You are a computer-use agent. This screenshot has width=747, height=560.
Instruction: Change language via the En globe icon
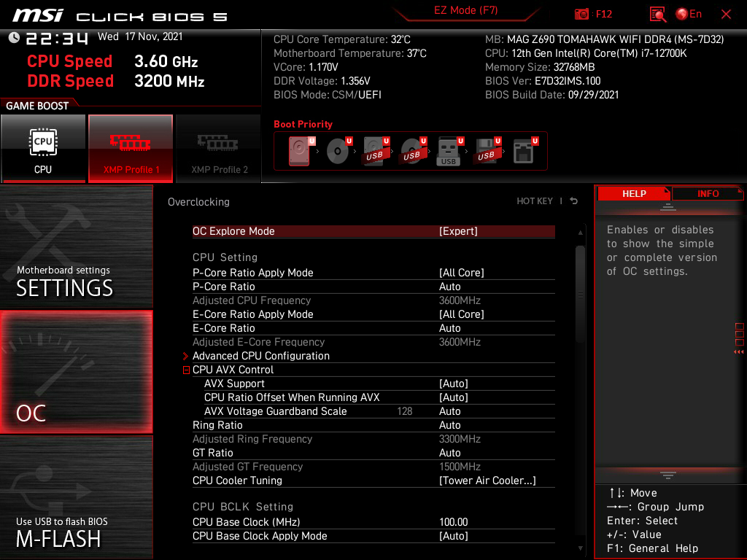[689, 15]
